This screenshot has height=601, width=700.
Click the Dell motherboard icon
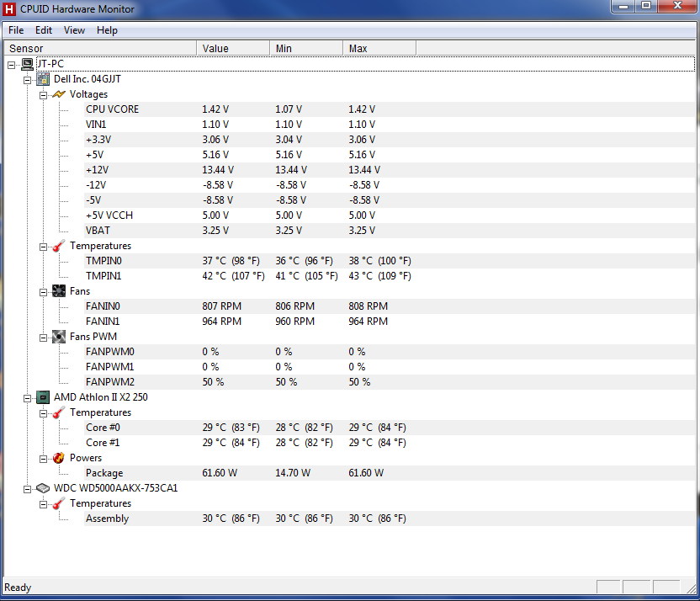pyautogui.click(x=43, y=79)
